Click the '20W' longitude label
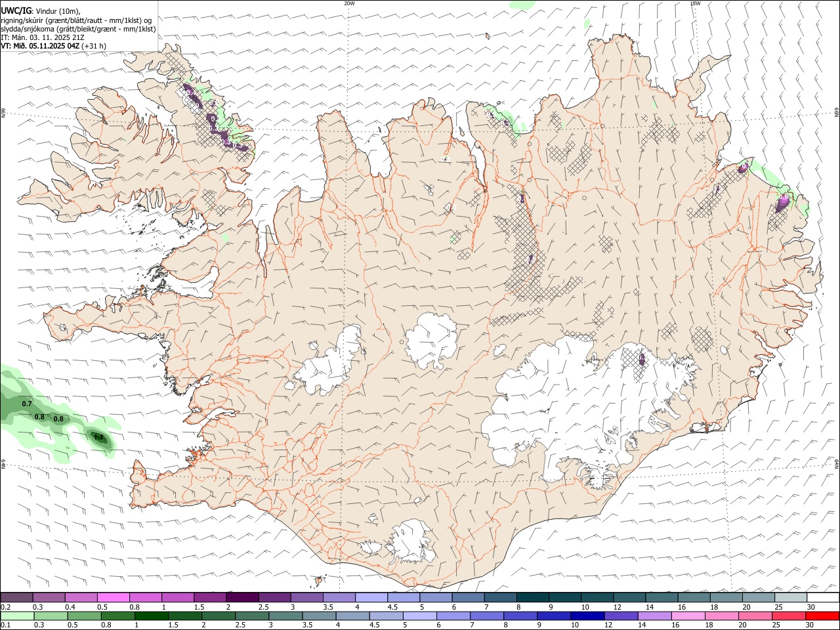 pyautogui.click(x=349, y=3)
